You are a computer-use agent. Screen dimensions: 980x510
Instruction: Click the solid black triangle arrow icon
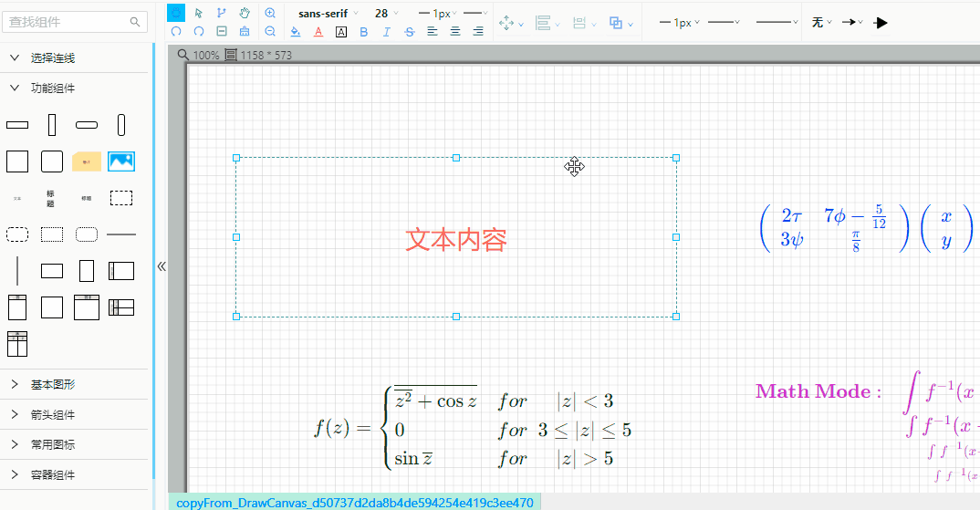click(881, 23)
